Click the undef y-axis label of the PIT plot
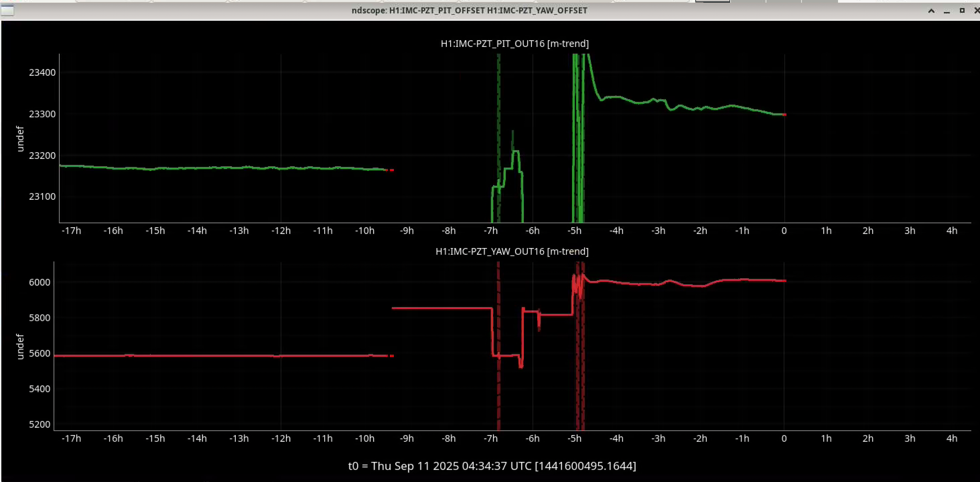The height and width of the screenshot is (482, 980). click(20, 138)
